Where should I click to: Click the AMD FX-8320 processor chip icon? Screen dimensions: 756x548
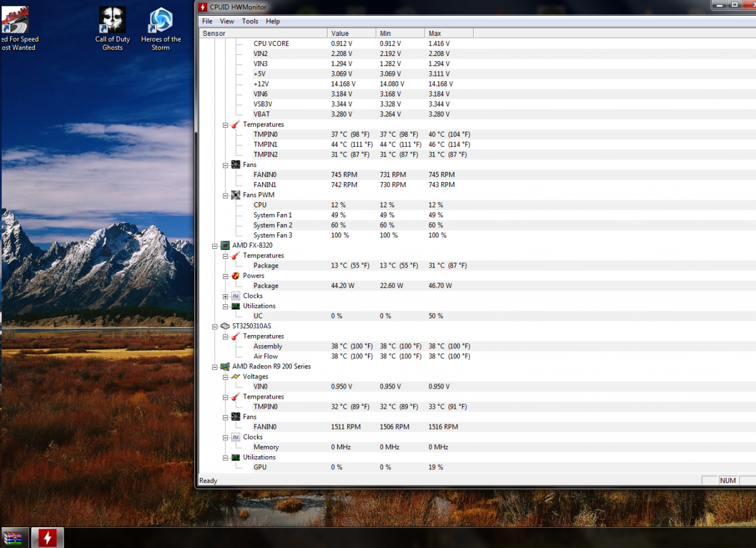[x=225, y=245]
